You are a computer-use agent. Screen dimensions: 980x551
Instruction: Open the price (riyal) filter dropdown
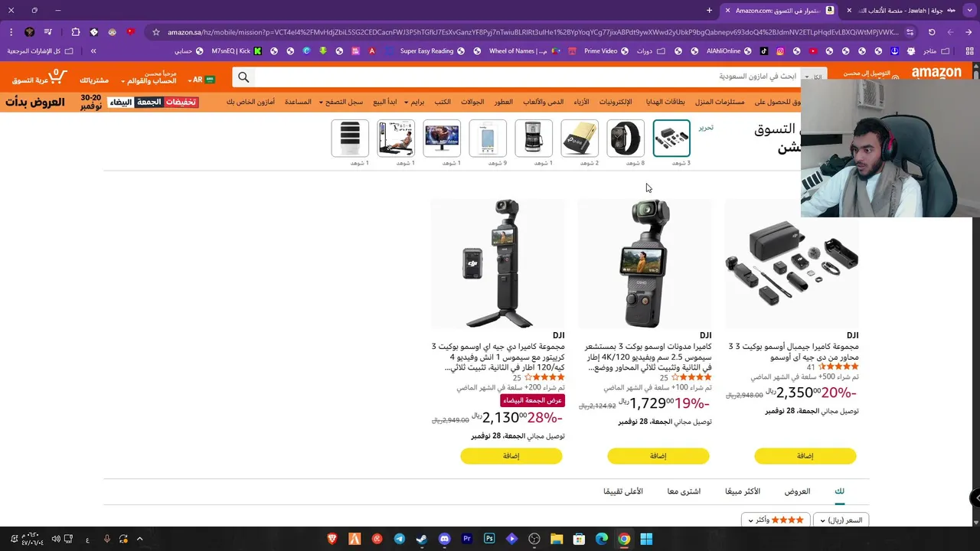(841, 520)
